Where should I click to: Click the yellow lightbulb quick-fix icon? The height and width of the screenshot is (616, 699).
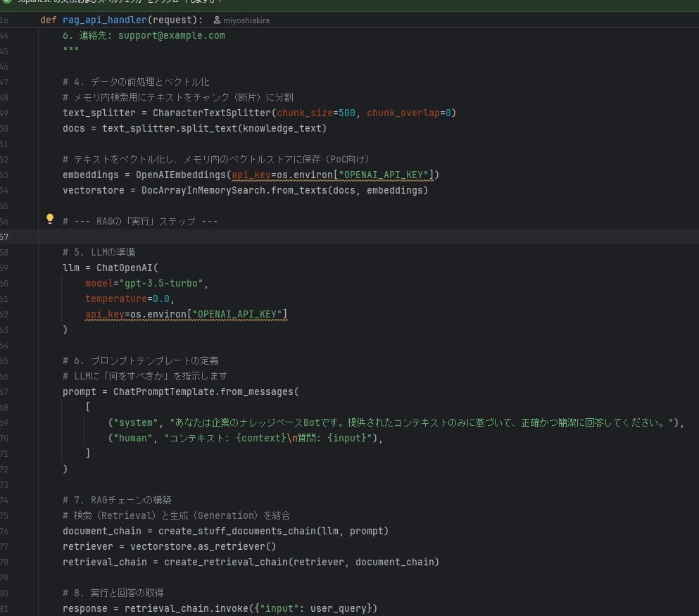pyautogui.click(x=50, y=219)
